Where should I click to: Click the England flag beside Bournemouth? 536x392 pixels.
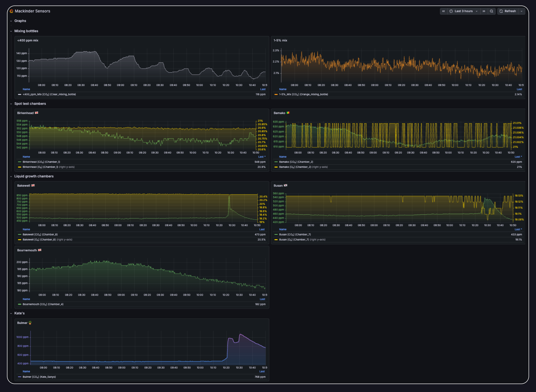(x=40, y=250)
